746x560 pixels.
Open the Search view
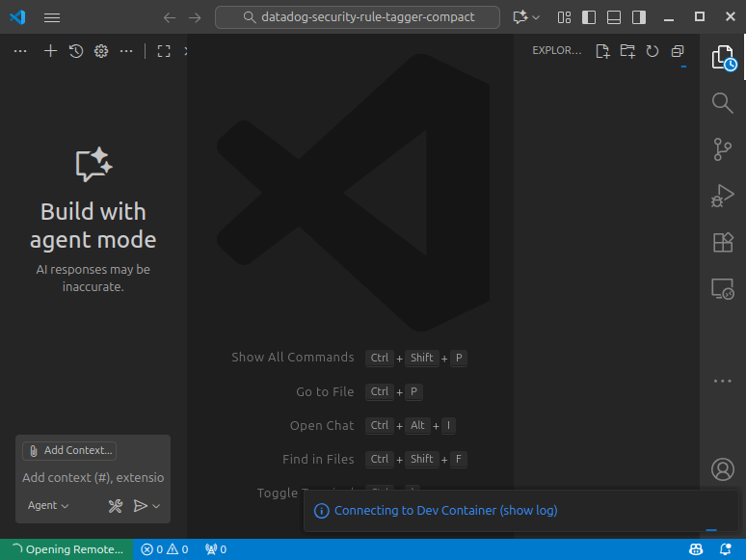723,103
